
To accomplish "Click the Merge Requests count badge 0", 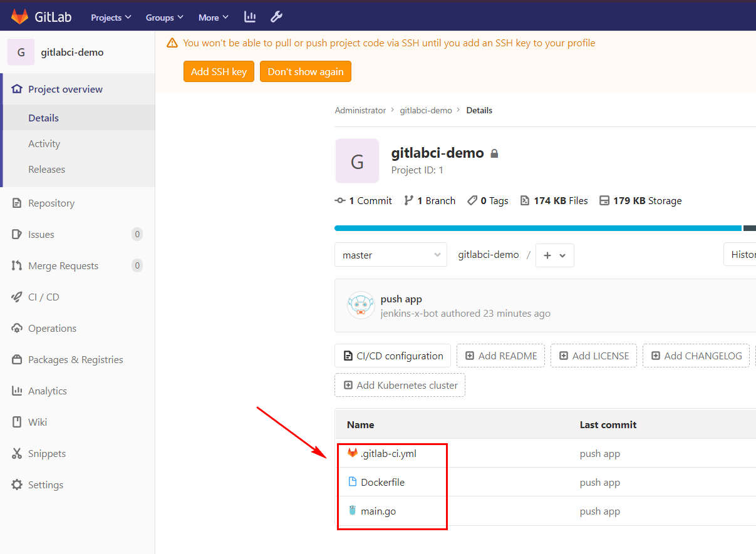I will [137, 265].
